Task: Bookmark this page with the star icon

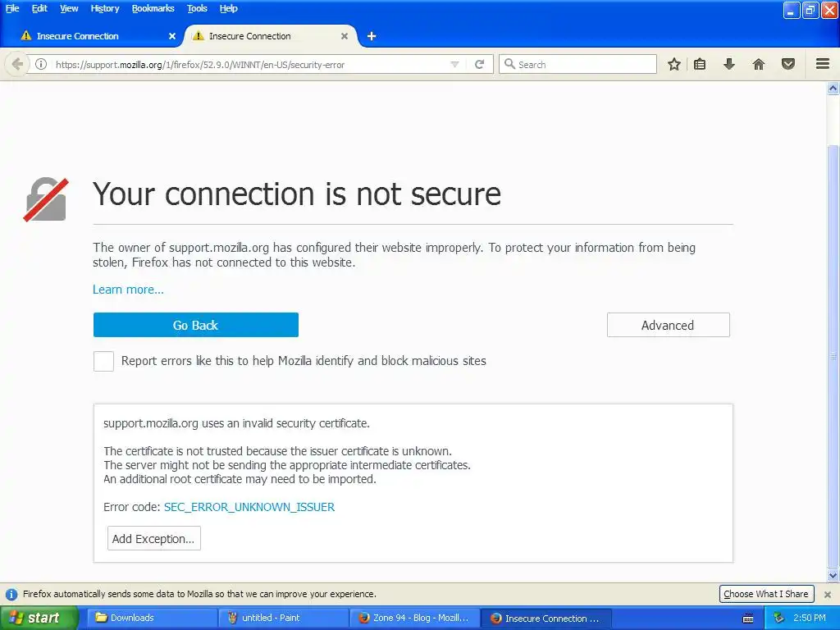Action: click(674, 64)
